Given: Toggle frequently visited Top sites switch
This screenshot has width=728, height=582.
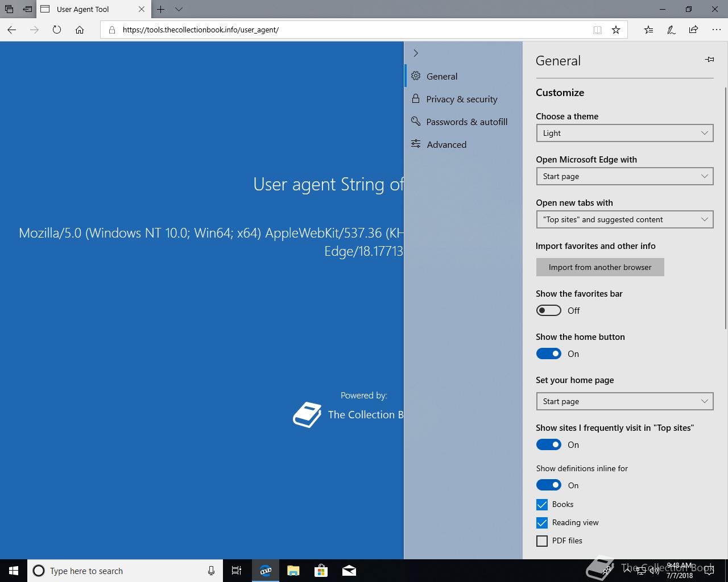Looking at the screenshot, I should [549, 444].
